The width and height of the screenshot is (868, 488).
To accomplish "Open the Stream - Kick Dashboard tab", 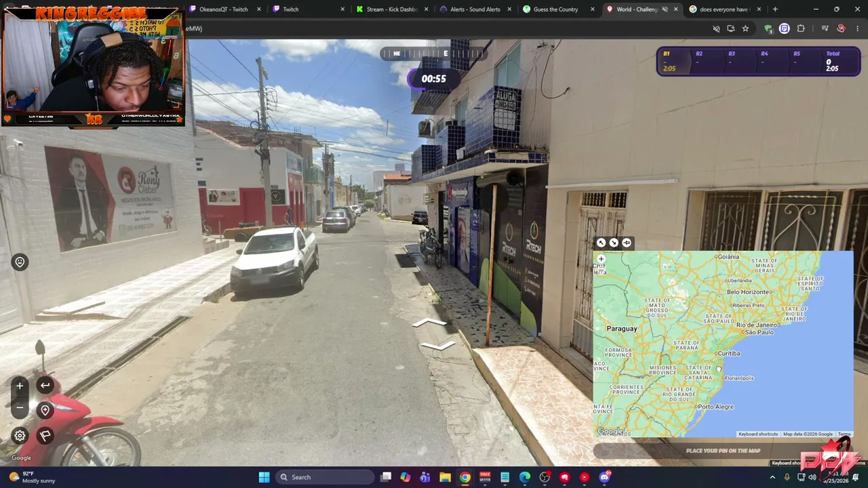I will (x=391, y=9).
